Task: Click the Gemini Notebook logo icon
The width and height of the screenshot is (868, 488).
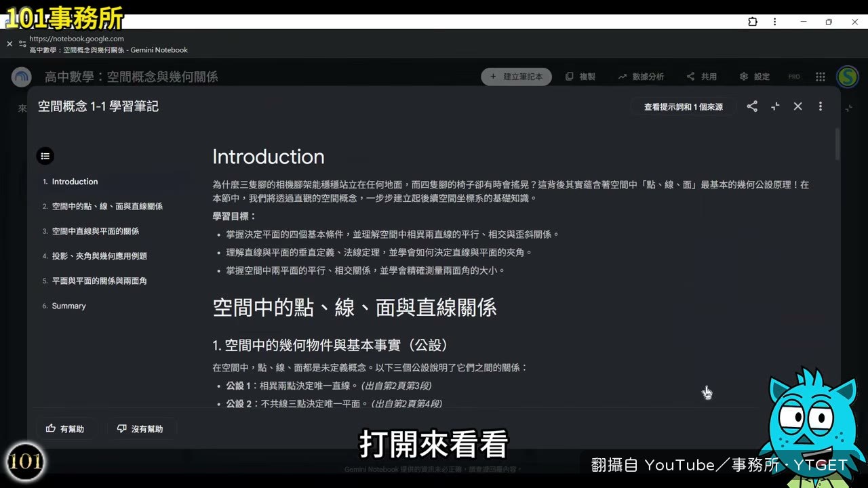Action: tap(22, 77)
